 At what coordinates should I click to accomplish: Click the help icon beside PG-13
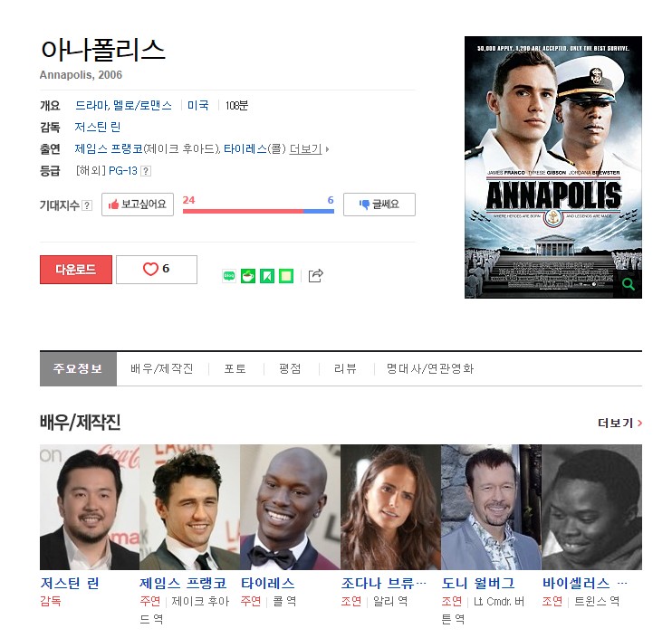(x=146, y=171)
